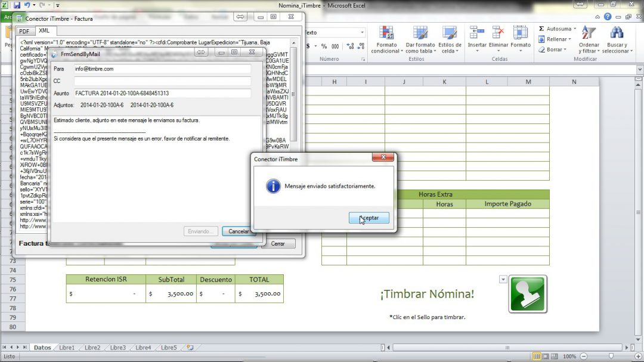Click the Eliminar cells icon
This screenshot has width=644, height=362.
pyautogui.click(x=499, y=40)
